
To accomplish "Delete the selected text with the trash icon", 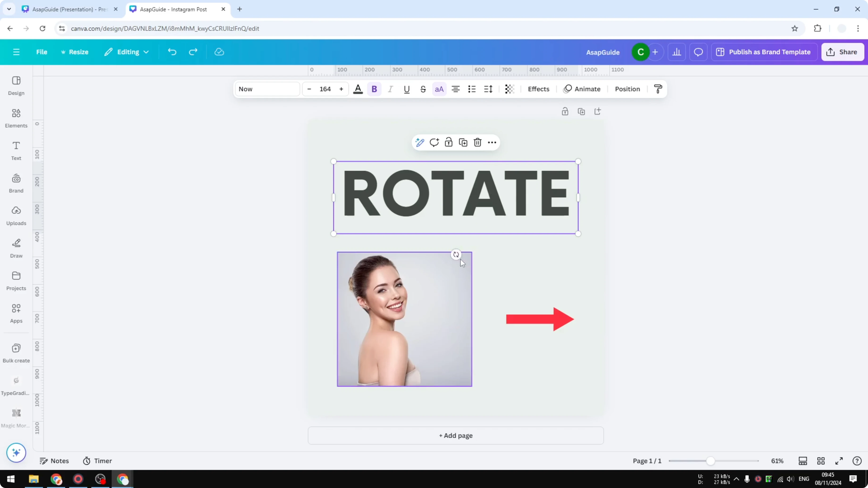I will click(x=477, y=142).
